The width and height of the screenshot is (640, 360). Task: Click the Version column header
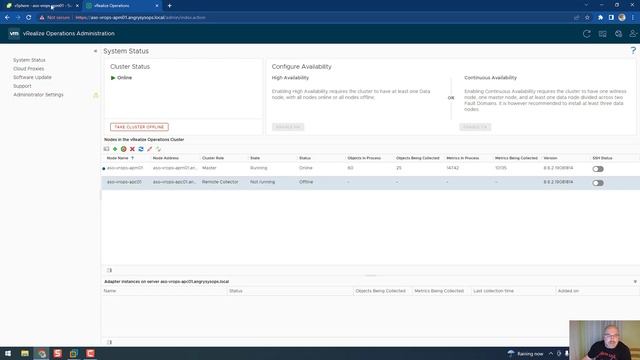[x=551, y=158]
